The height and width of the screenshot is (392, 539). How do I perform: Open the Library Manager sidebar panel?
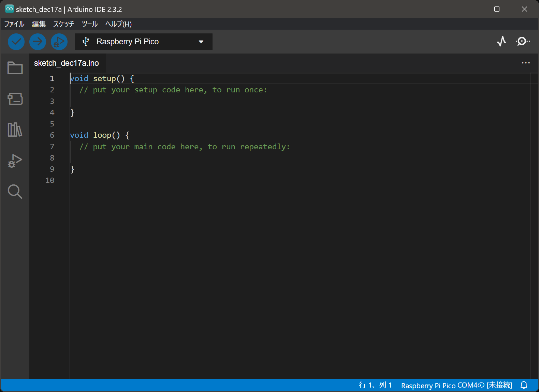tap(15, 130)
